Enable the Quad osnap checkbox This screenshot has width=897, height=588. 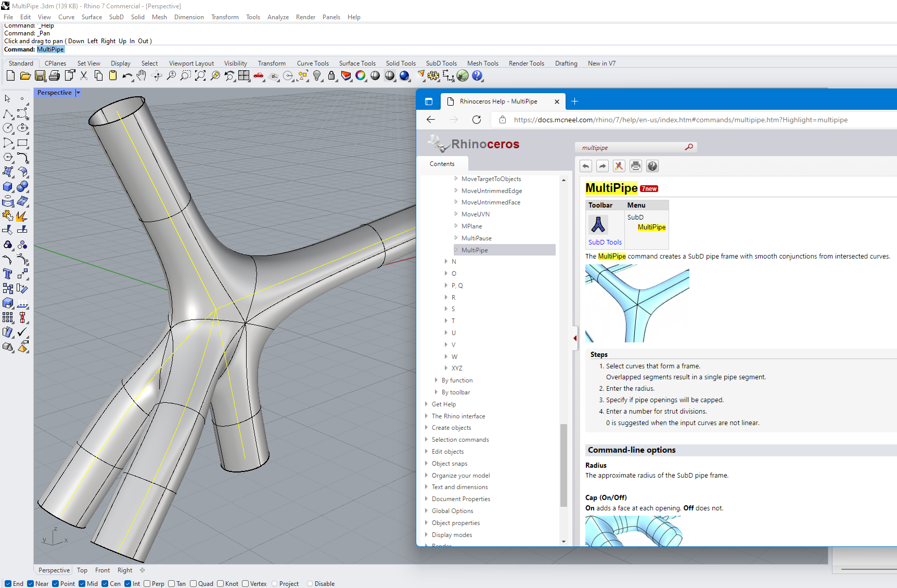click(193, 584)
